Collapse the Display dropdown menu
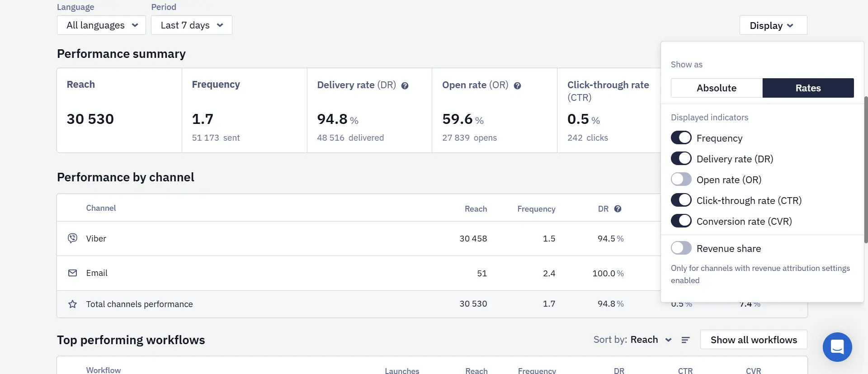The height and width of the screenshot is (374, 868). (773, 25)
